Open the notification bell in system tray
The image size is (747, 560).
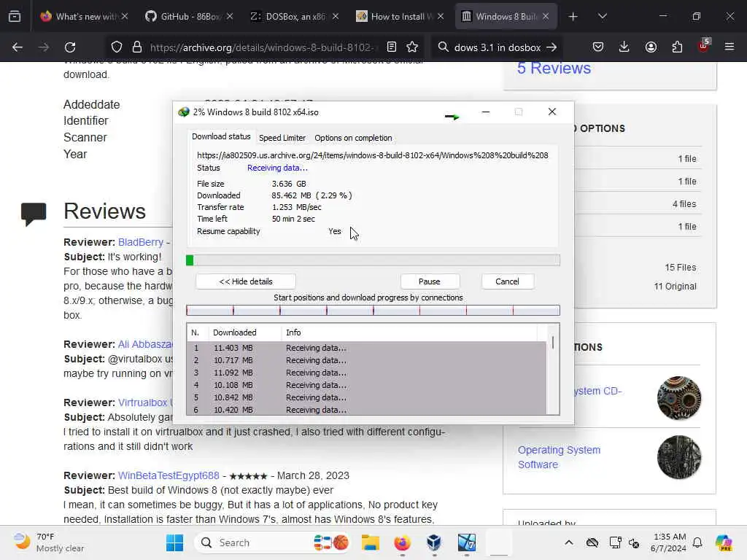coord(697,542)
